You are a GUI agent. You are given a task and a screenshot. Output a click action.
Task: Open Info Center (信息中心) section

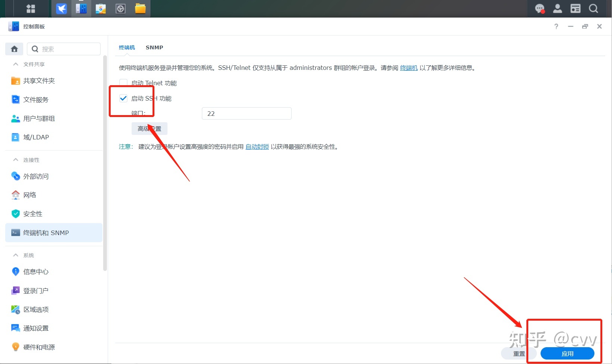[x=36, y=272]
